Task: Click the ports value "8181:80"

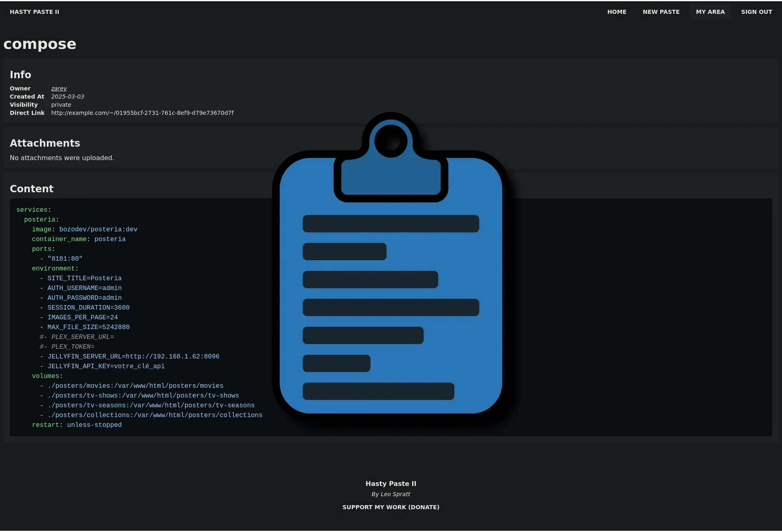Action: click(65, 259)
